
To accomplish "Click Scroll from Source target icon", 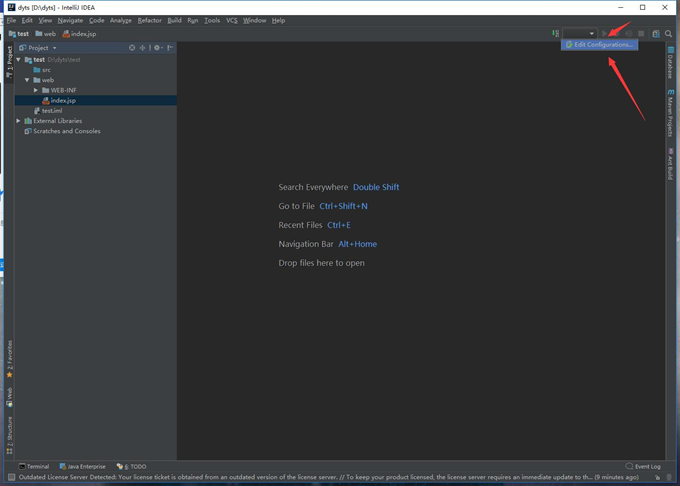I will pyautogui.click(x=132, y=48).
